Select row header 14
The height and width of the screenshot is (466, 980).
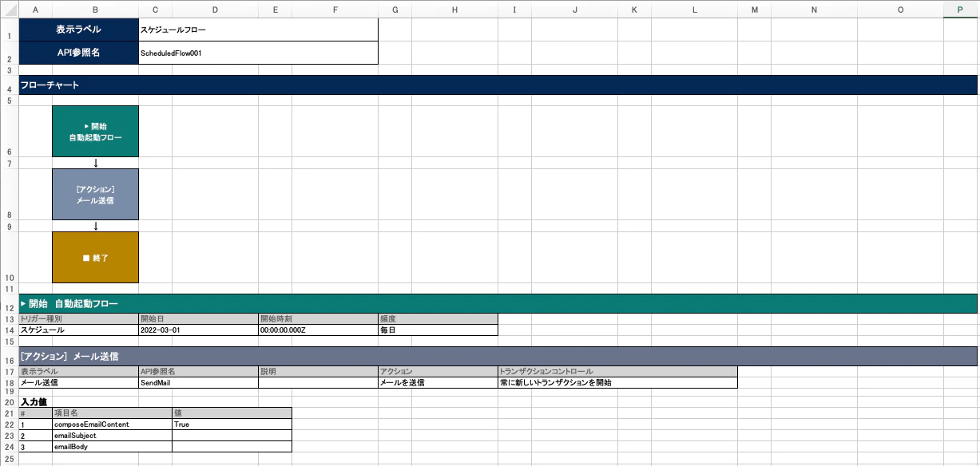8,330
